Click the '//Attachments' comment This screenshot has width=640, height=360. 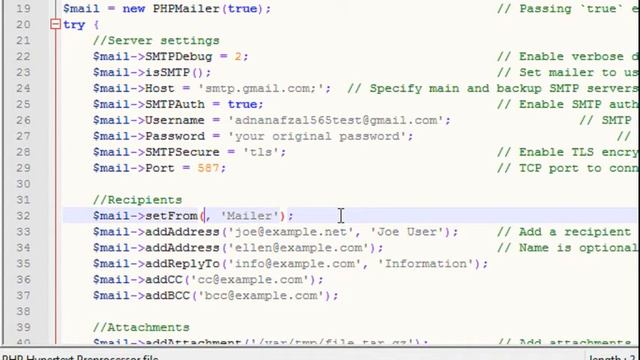click(141, 327)
